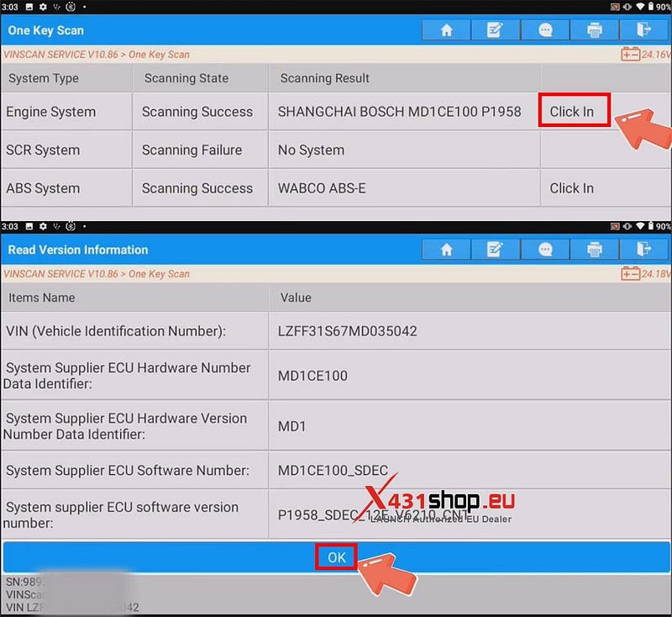Screen dimensions: 672x617
Task: Tap One Key Scan title
Action: pyautogui.click(x=46, y=30)
